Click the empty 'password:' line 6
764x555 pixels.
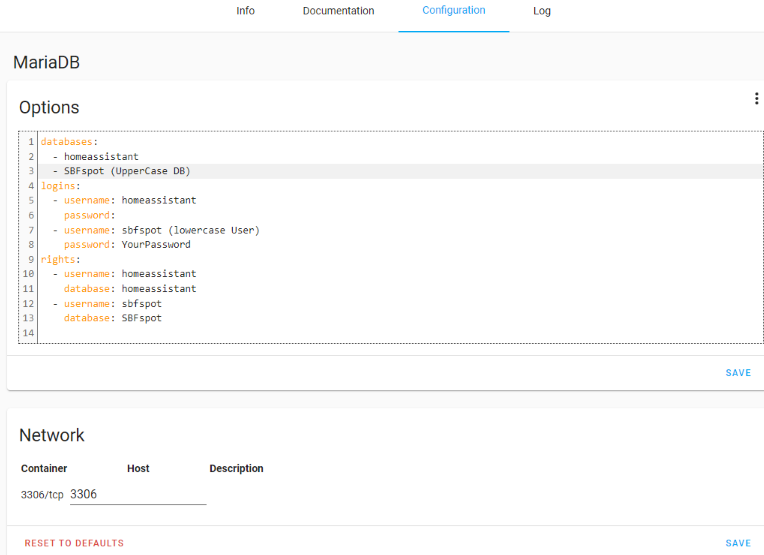coord(89,215)
